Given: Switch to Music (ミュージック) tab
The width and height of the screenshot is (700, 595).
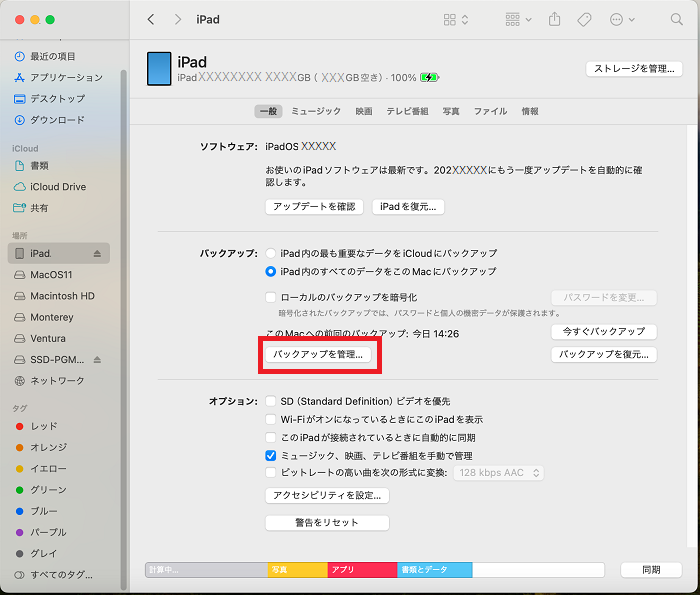Looking at the screenshot, I should pyautogui.click(x=316, y=111).
